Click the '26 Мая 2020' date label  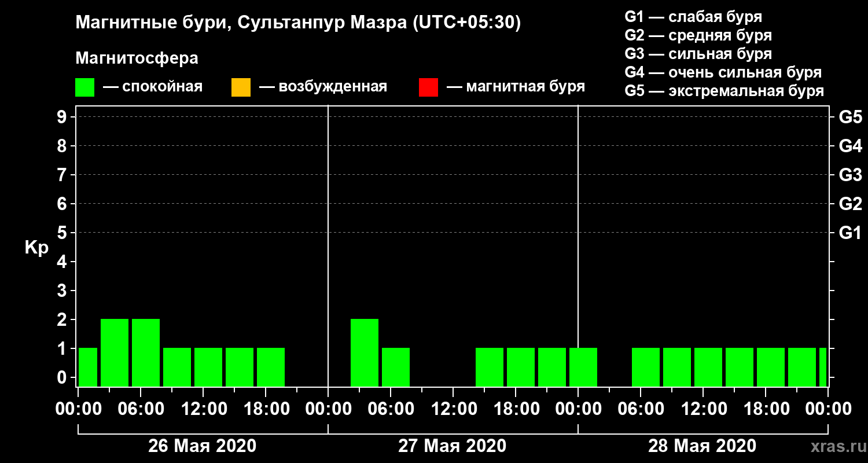click(202, 446)
